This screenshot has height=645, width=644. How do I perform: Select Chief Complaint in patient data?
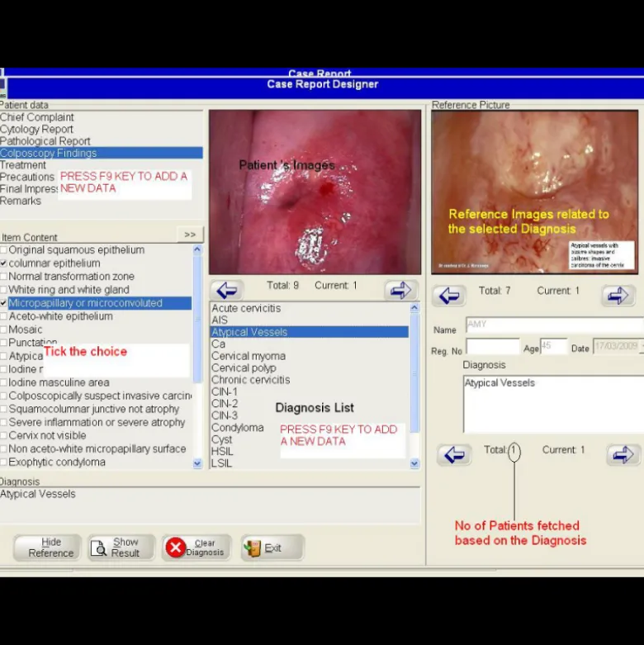click(x=102, y=117)
